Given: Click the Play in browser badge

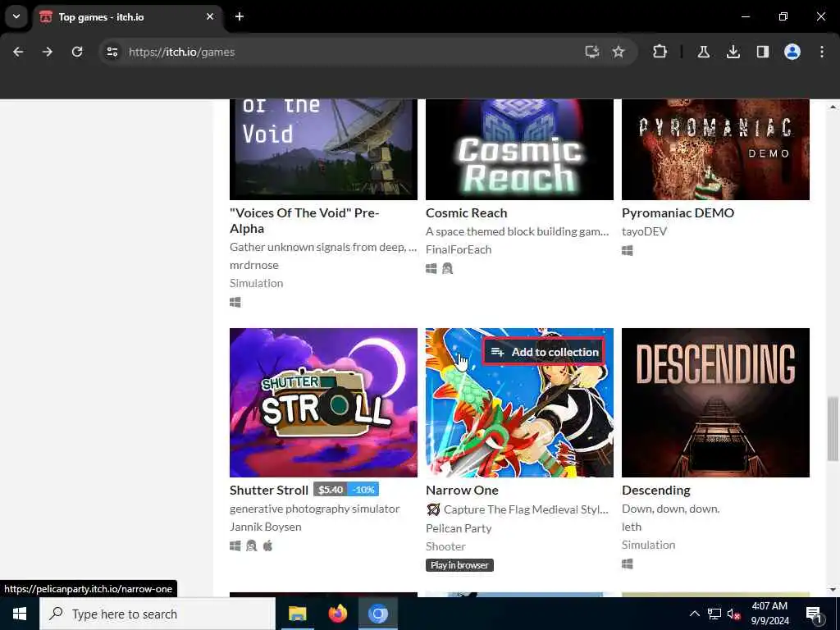Looking at the screenshot, I should 459,565.
